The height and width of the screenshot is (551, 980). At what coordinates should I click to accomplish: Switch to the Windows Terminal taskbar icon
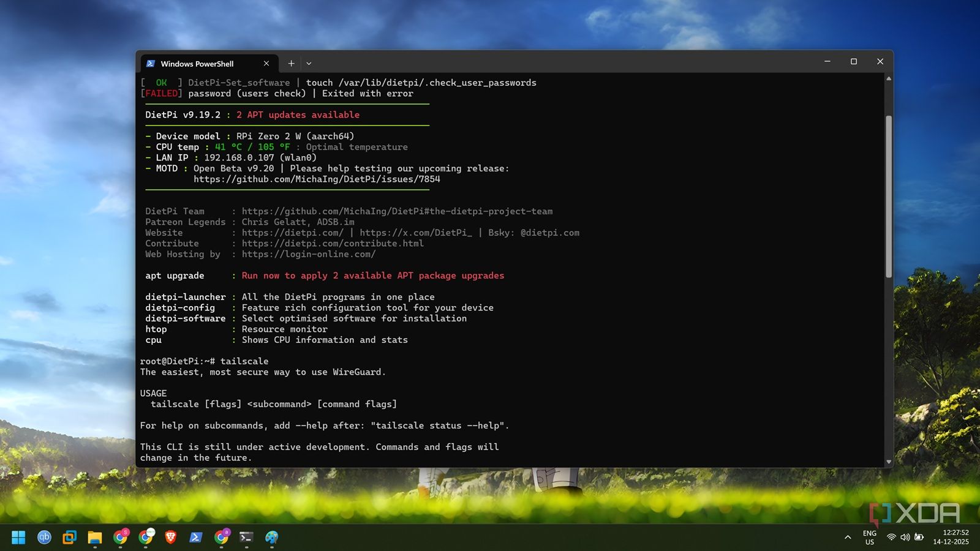246,538
